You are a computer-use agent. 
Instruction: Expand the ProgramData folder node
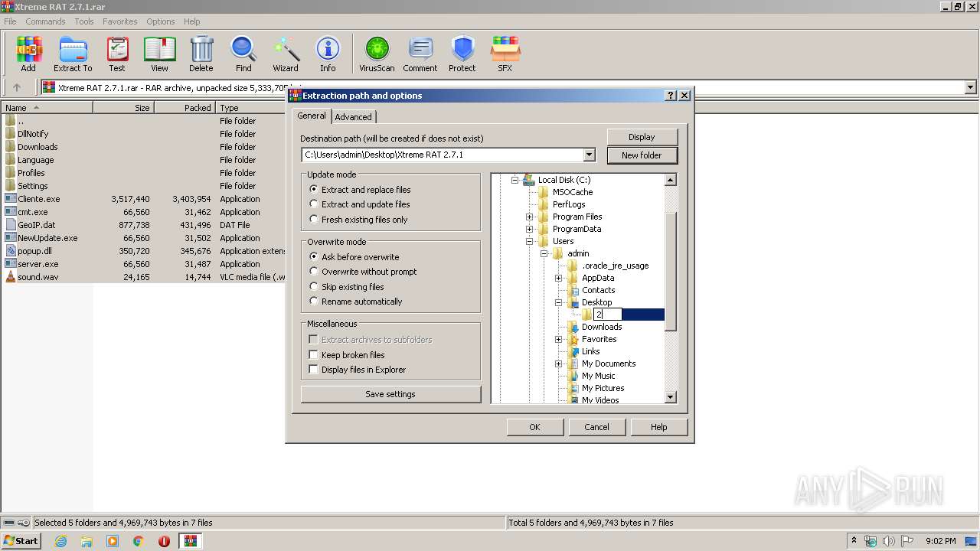coord(529,229)
